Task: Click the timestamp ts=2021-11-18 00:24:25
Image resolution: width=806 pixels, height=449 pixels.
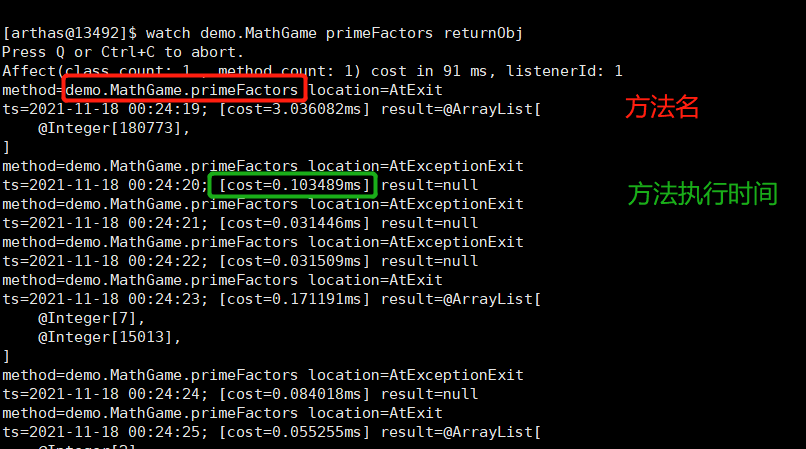Action: pos(103,432)
